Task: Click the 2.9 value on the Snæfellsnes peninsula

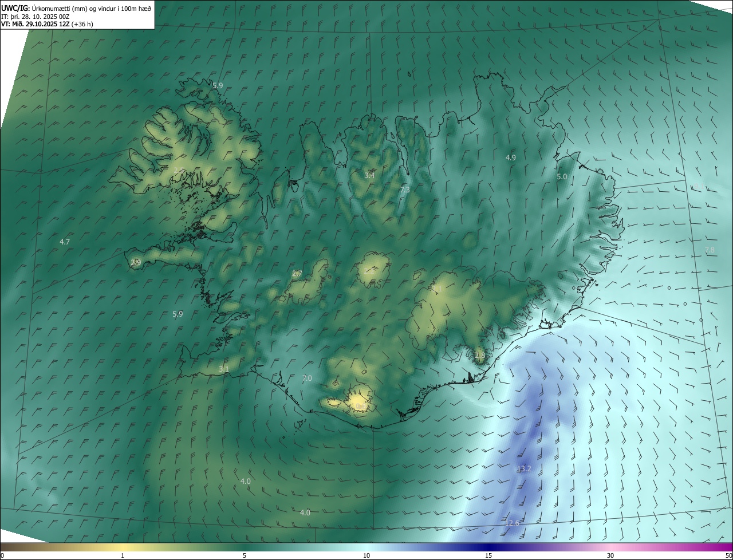Action: [136, 263]
